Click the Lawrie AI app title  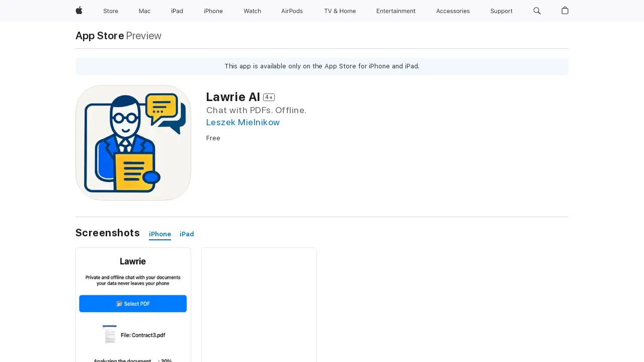233,97
